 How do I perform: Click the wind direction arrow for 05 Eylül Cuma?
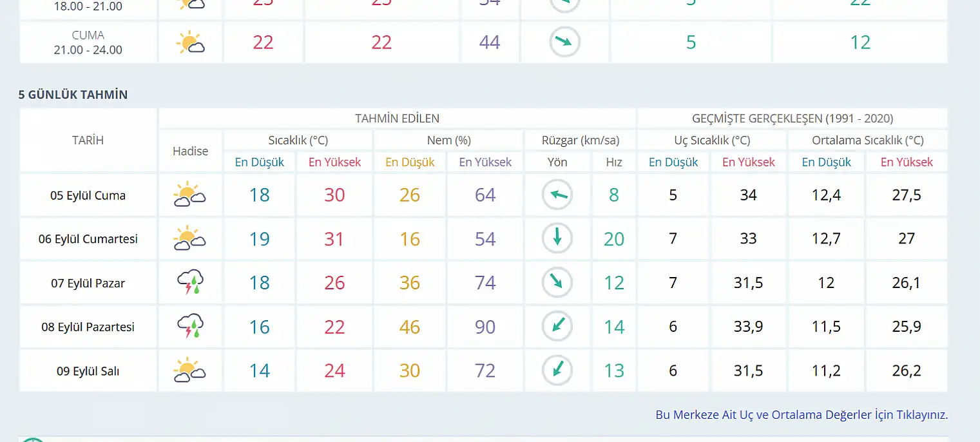point(557,195)
